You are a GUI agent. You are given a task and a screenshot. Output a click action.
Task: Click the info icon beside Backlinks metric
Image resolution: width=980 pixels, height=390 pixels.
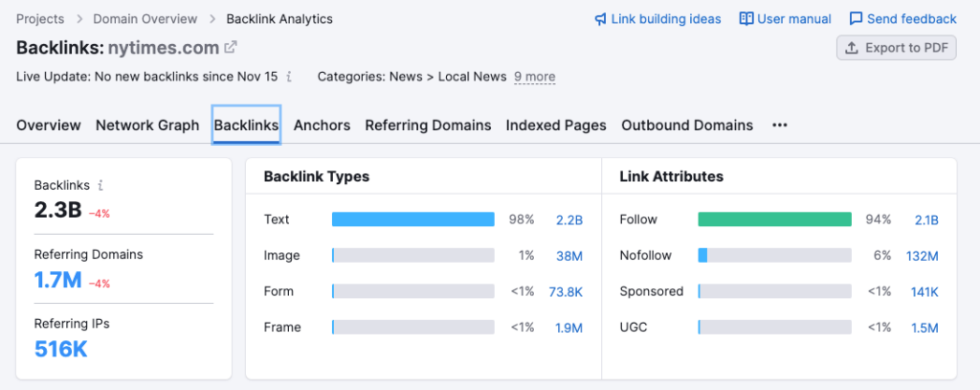point(100,185)
